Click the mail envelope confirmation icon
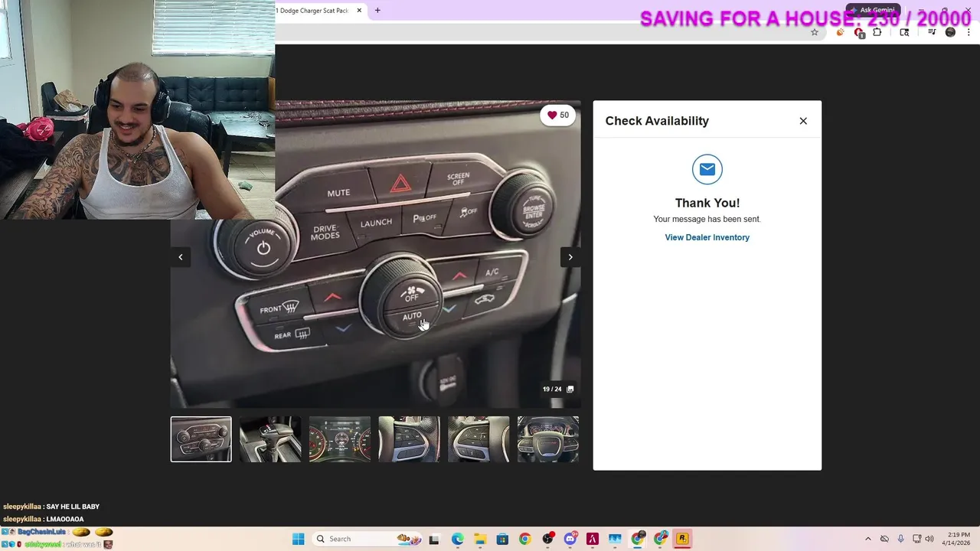The width and height of the screenshot is (980, 551). tap(707, 169)
